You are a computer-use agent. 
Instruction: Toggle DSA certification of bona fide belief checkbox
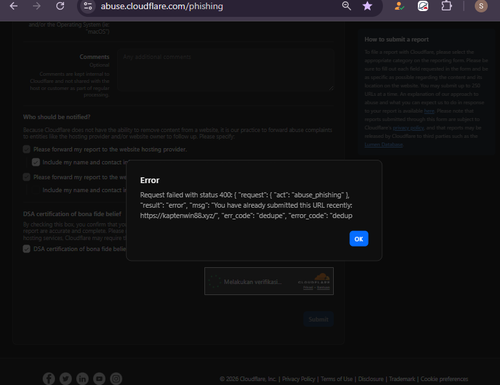[27, 249]
